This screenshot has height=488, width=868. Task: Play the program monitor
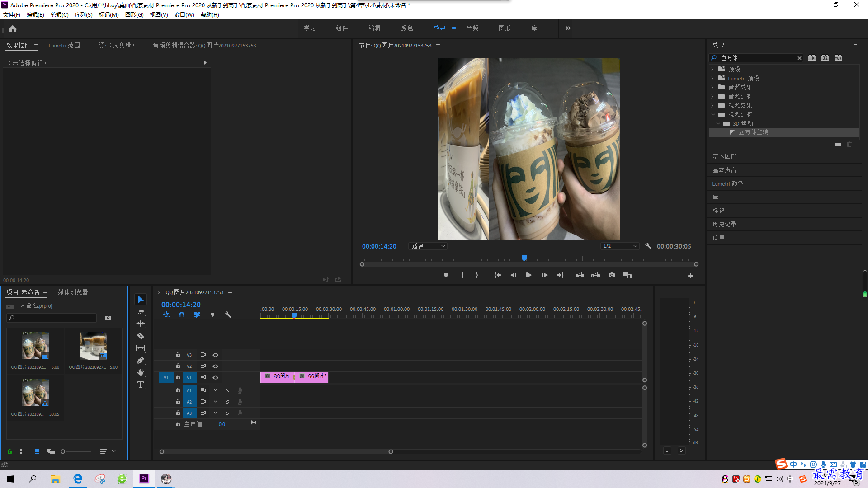(528, 275)
